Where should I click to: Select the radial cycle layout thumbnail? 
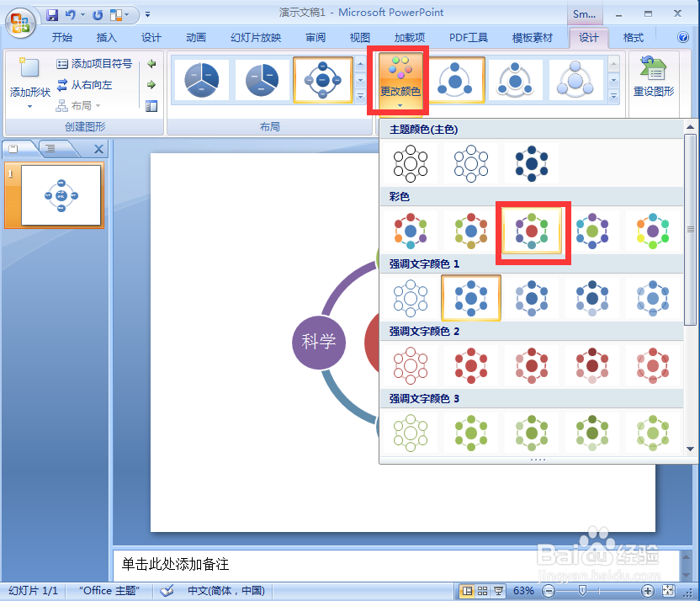[x=323, y=80]
